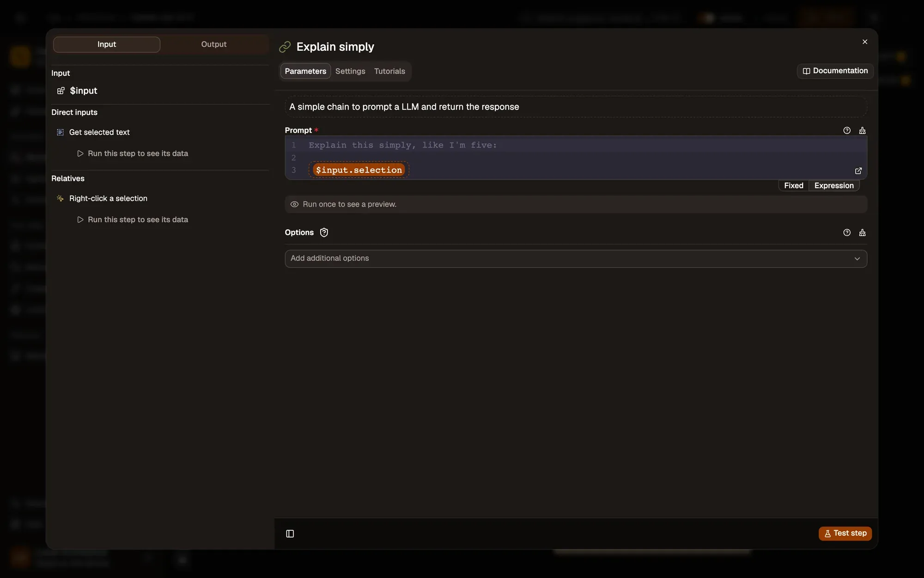Open Prompt editor in expanded window
Image resolution: width=924 pixels, height=578 pixels.
[858, 171]
